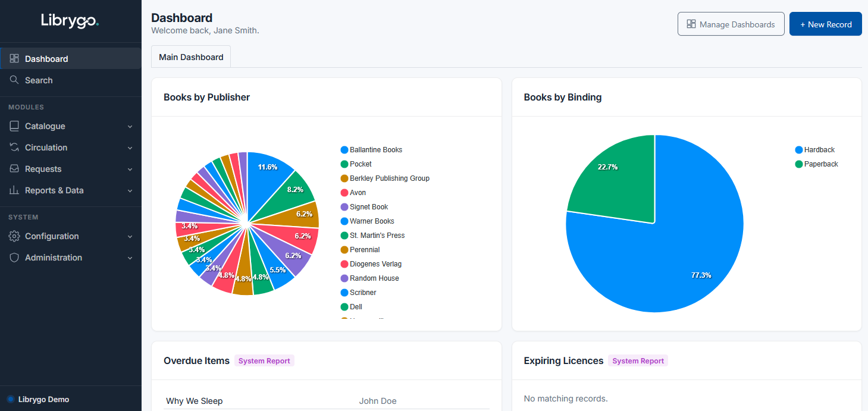Click the Administration shield icon

[14, 258]
